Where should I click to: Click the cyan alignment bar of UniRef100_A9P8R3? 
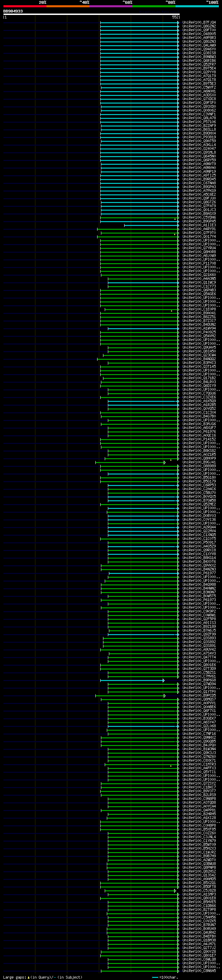coord(140,38)
